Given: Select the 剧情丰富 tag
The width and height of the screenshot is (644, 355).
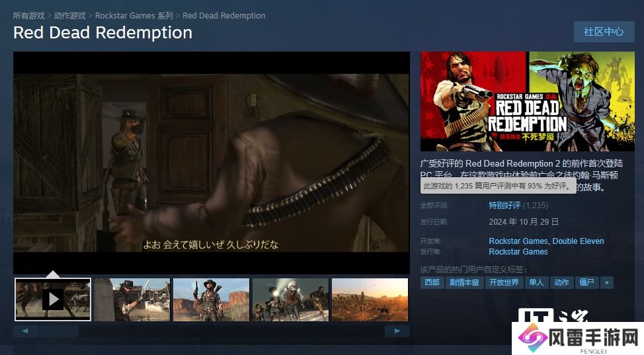Looking at the screenshot, I should [x=464, y=282].
